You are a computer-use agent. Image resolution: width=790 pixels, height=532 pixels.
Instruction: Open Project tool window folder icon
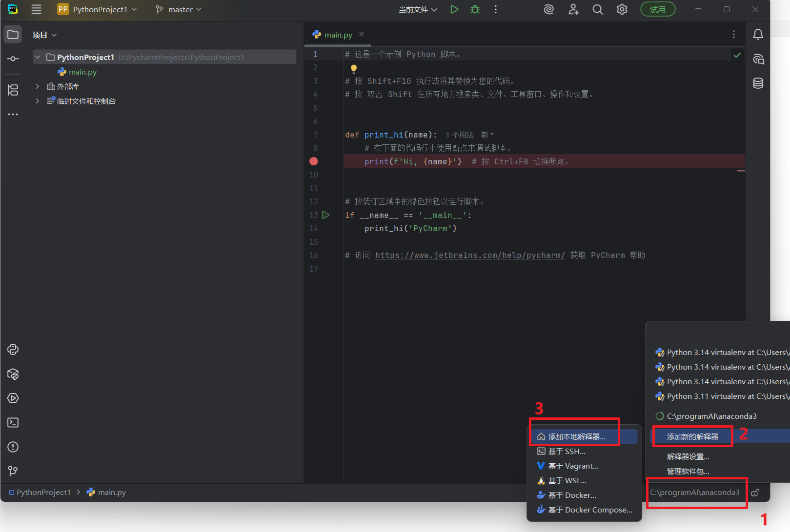[x=13, y=35]
